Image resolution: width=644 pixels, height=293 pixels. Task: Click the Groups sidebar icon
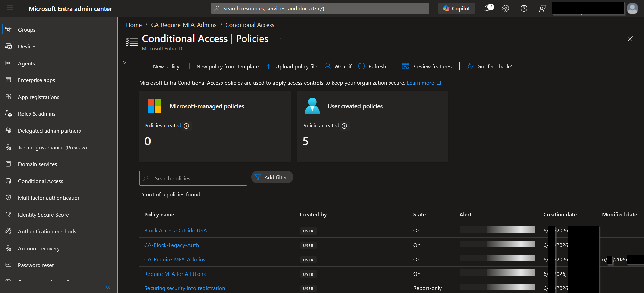(x=9, y=29)
